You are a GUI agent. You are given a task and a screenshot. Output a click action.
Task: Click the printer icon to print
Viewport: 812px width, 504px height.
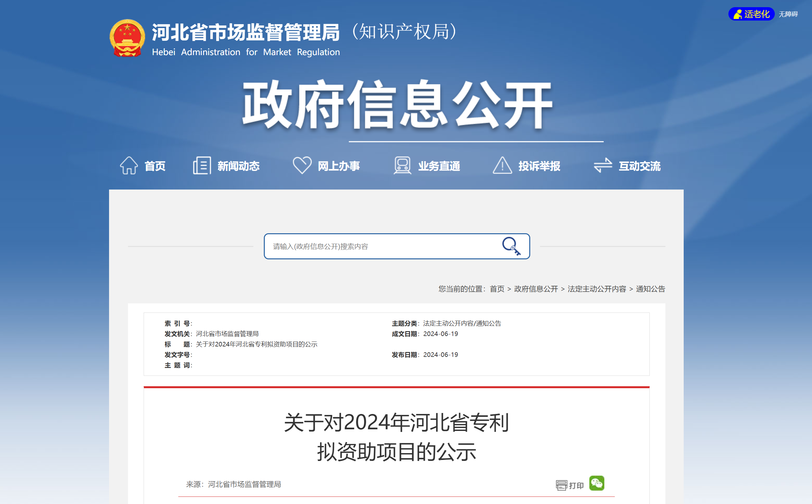pos(562,485)
